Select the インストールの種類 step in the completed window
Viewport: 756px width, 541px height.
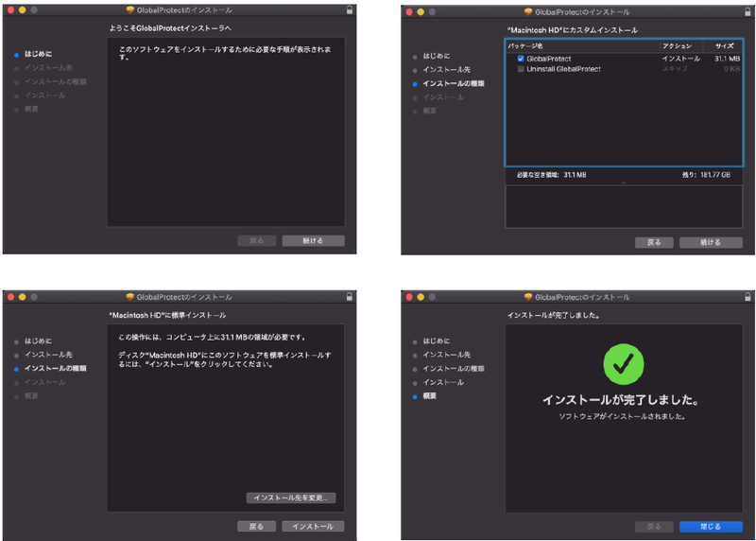click(x=454, y=368)
